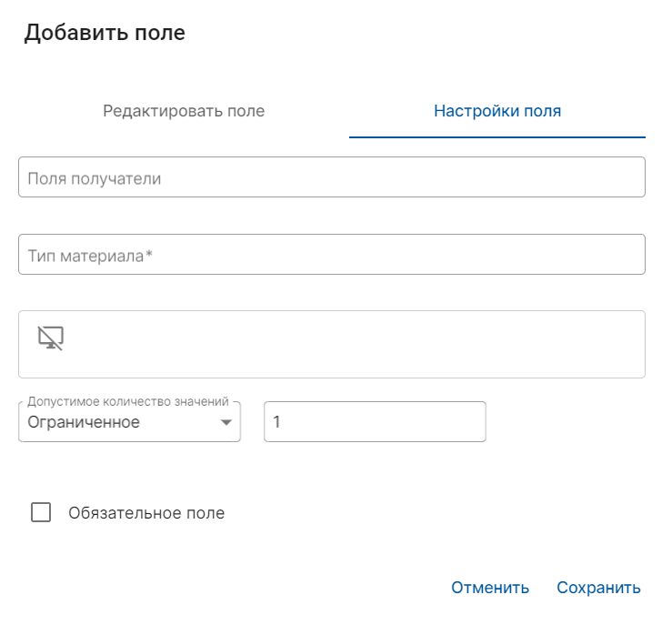Click the crossed-out monitor icon

51,338
